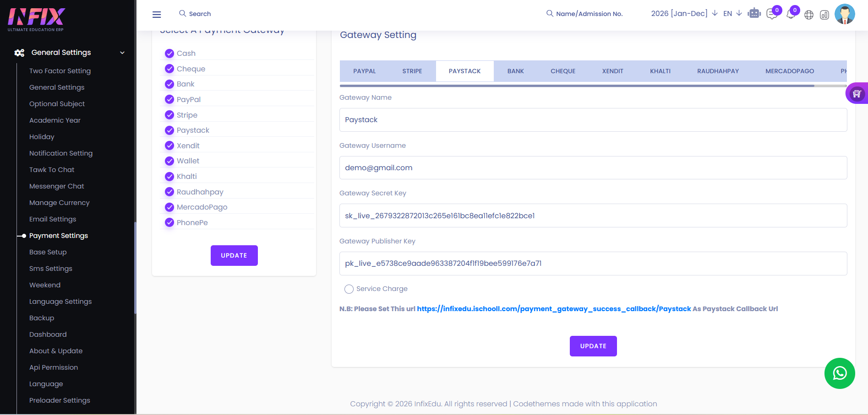Focus the Gateway Publisher Key field

[x=593, y=264]
